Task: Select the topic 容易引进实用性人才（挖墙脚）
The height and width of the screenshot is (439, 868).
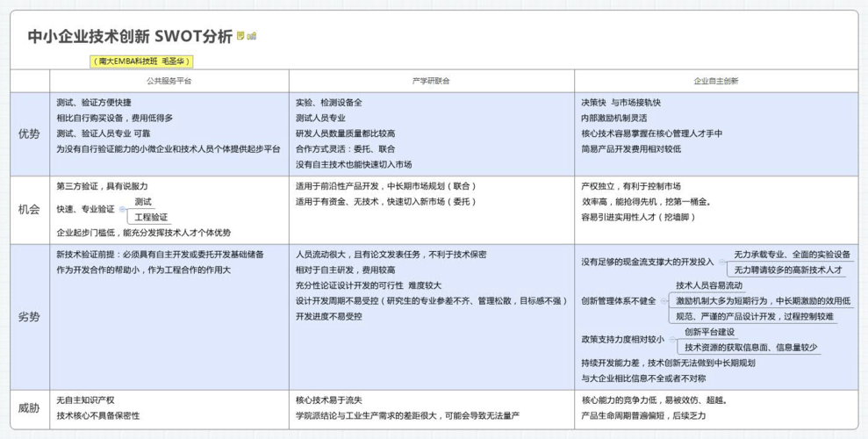Action: 638,217
